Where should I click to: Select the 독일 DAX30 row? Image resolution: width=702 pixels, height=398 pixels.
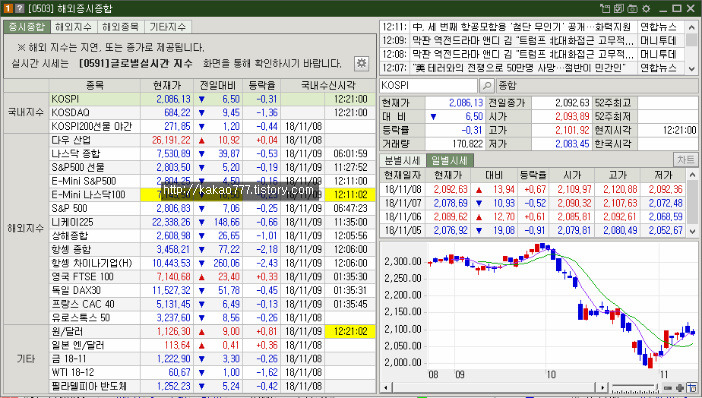click(212, 290)
